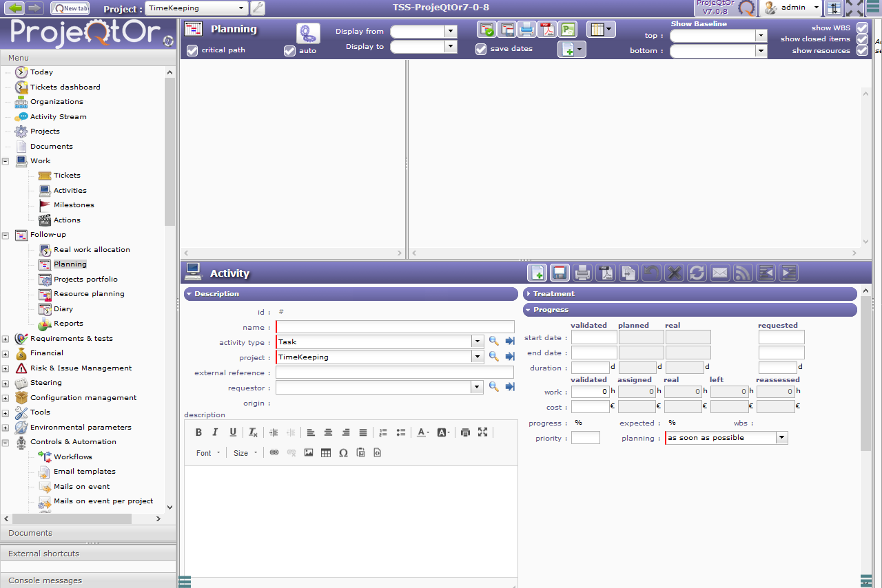Toggle the show resources checkbox
The image size is (882, 588).
(861, 50)
